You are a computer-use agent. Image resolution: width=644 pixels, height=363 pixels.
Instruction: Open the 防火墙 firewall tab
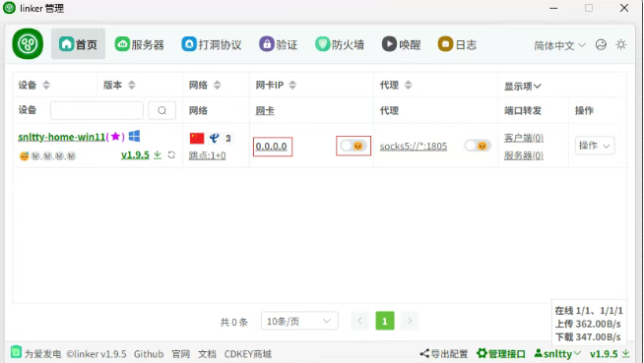pyautogui.click(x=340, y=44)
